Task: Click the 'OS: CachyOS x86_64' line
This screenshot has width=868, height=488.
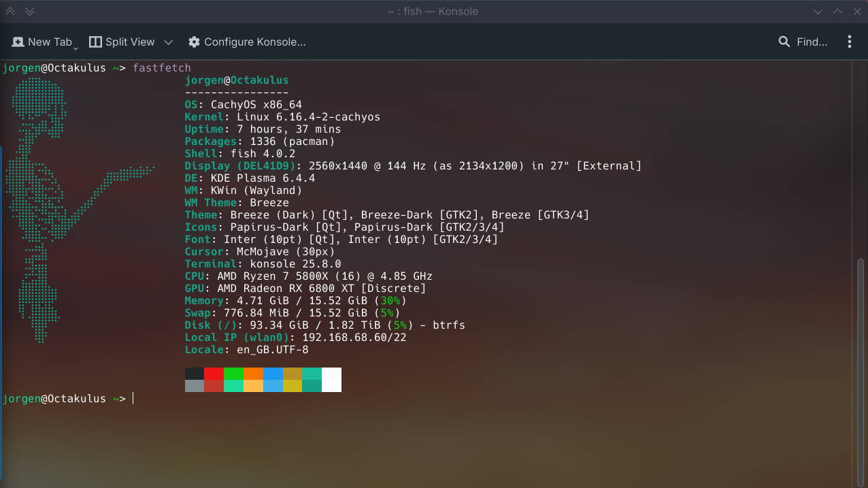Action: (244, 105)
